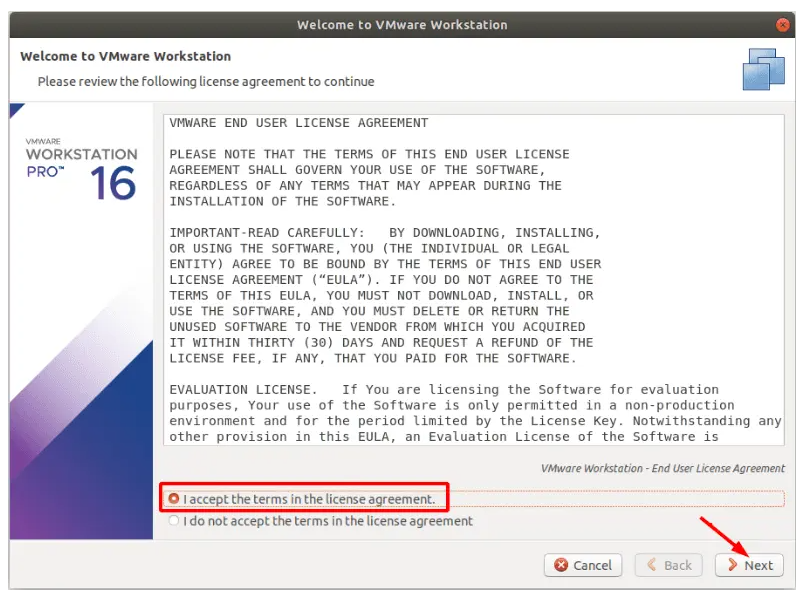The image size is (800, 599).
Task: Close the VMware Workstation welcome dialog
Action: click(x=782, y=24)
